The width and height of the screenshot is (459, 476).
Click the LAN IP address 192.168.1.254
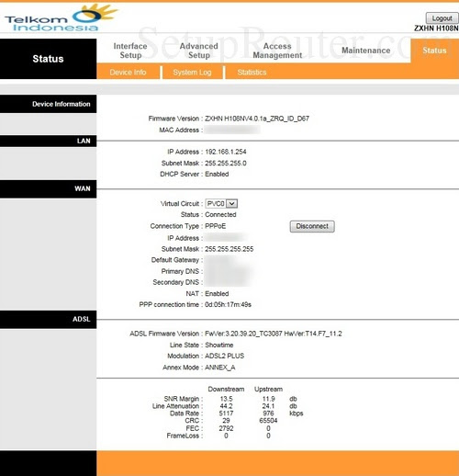226,152
